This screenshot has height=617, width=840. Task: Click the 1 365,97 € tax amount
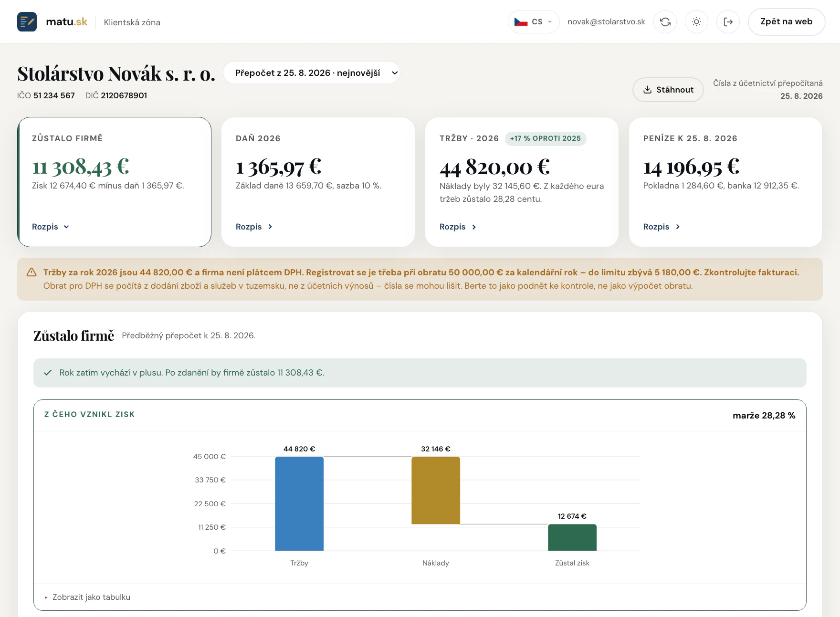tap(279, 167)
